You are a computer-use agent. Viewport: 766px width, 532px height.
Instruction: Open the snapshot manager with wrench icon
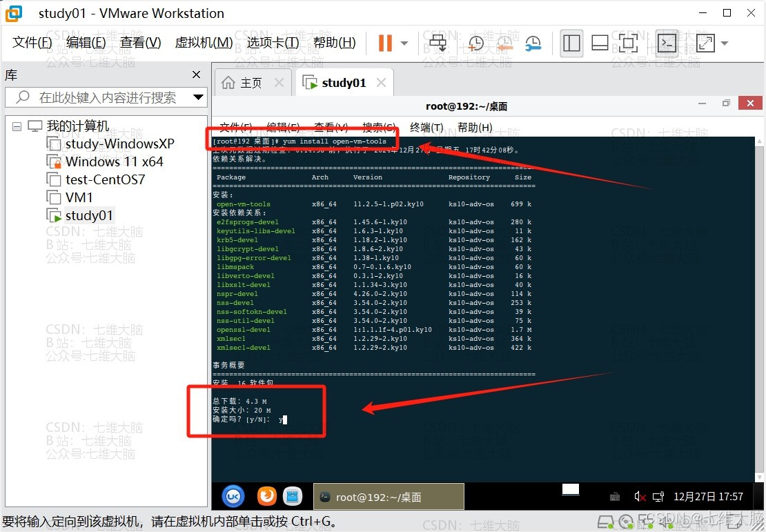pos(533,43)
